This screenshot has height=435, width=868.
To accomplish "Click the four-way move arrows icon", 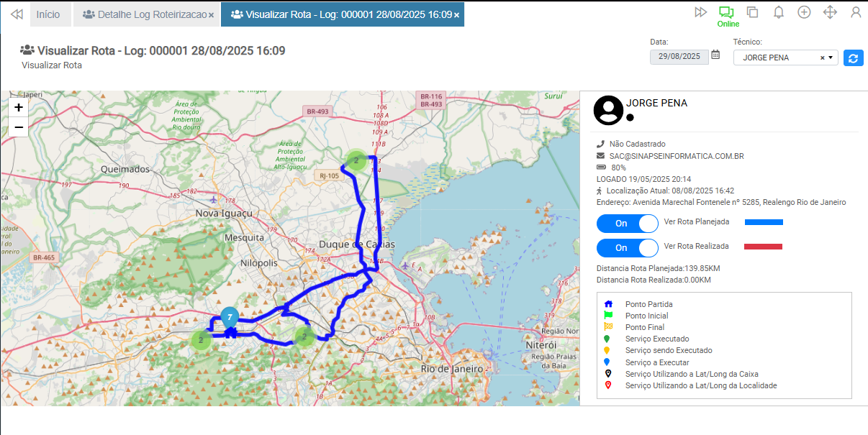I will click(830, 12).
